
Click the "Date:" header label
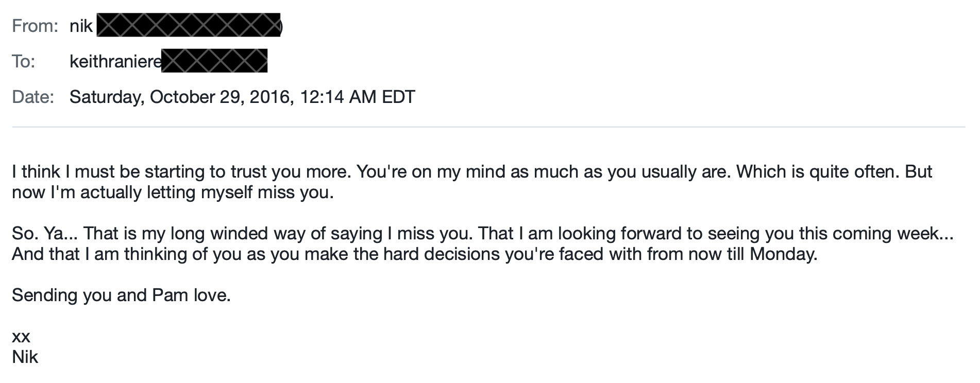tap(33, 97)
